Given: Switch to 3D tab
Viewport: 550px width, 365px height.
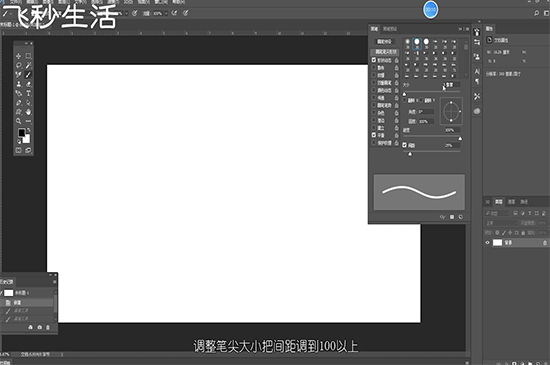Looking at the screenshot, I should pos(488,202).
